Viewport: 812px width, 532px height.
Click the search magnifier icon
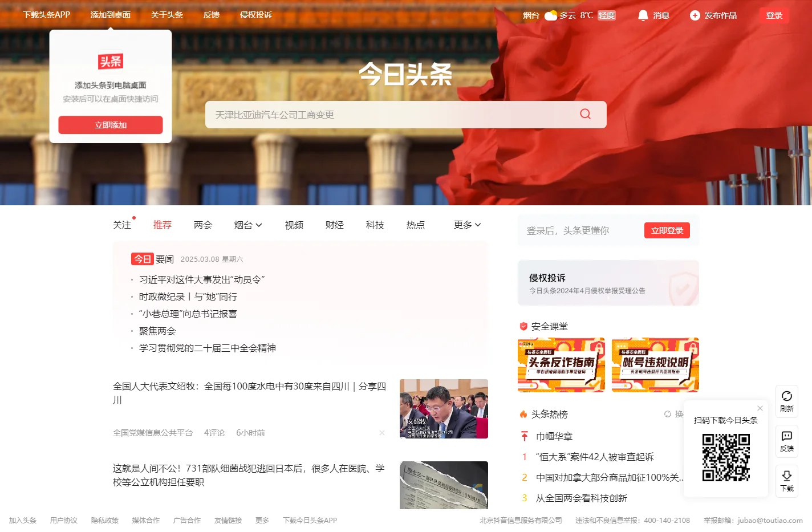coord(585,114)
